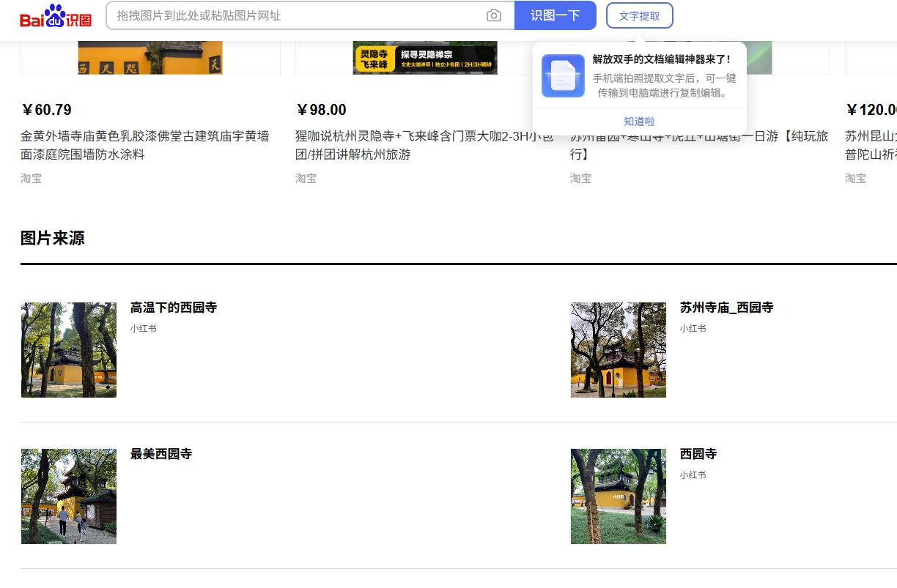Click the Baidu 识图 logo
This screenshot has width=897, height=588.
[x=56, y=15]
